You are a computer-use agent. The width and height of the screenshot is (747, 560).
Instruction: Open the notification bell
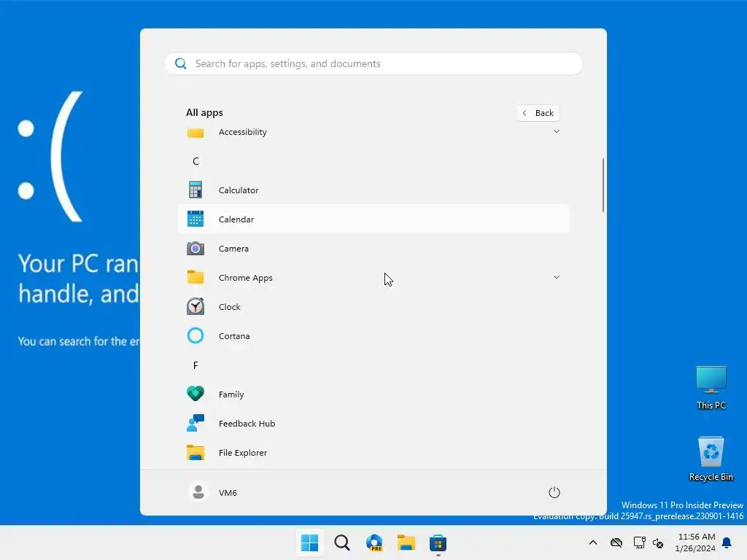[x=727, y=542]
